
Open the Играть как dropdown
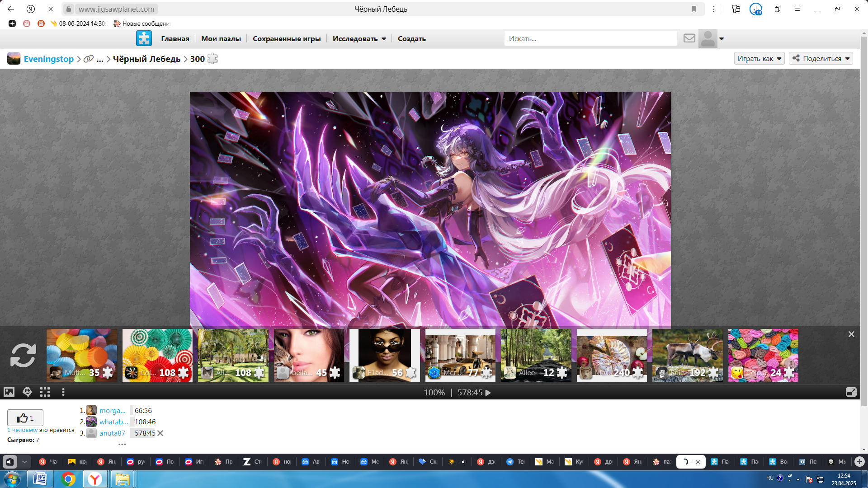pos(759,59)
